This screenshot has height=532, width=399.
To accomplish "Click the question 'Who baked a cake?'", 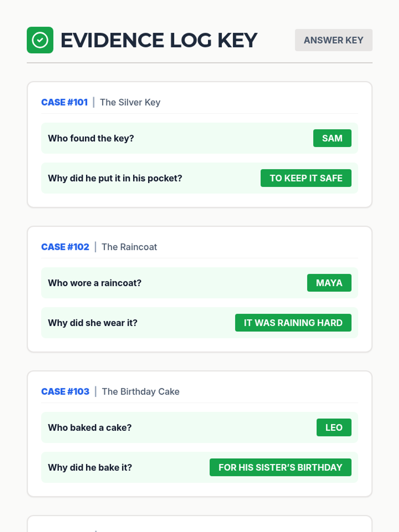I will (89, 427).
